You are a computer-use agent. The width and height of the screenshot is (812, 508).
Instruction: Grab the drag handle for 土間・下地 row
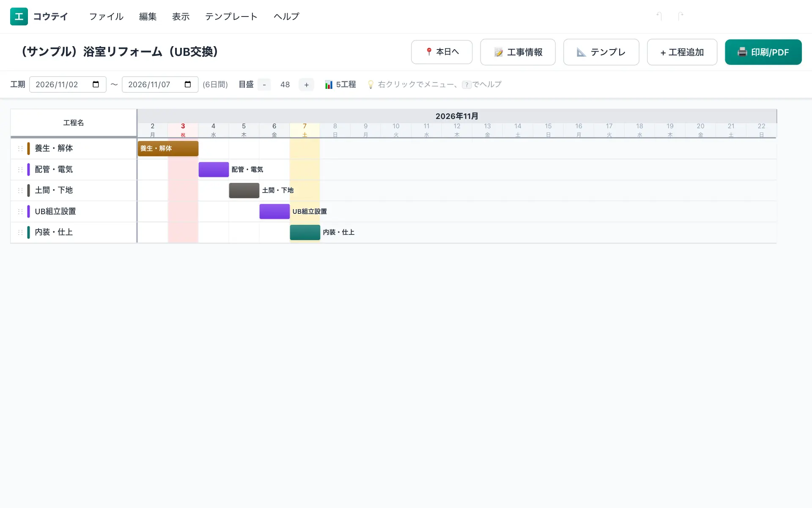pyautogui.click(x=20, y=190)
